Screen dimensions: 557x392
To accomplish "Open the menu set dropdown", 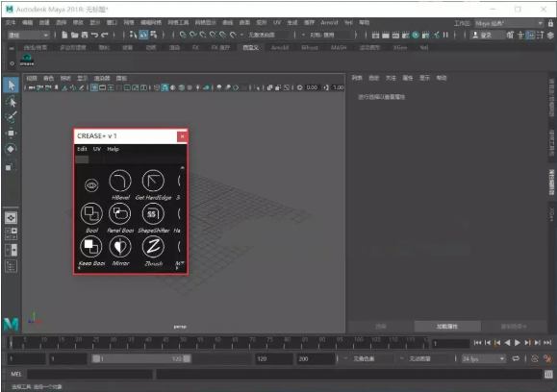I will (28, 35).
